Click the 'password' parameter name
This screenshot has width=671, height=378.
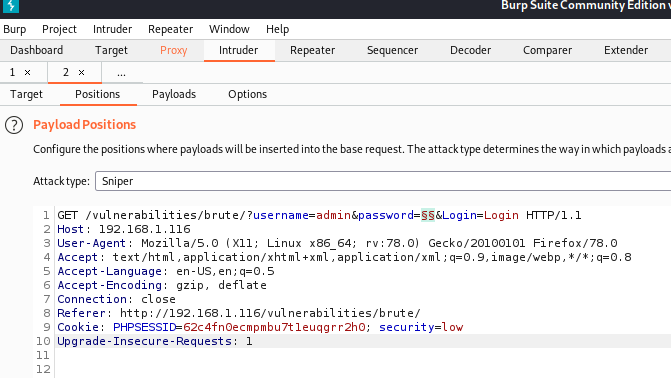click(x=386, y=215)
